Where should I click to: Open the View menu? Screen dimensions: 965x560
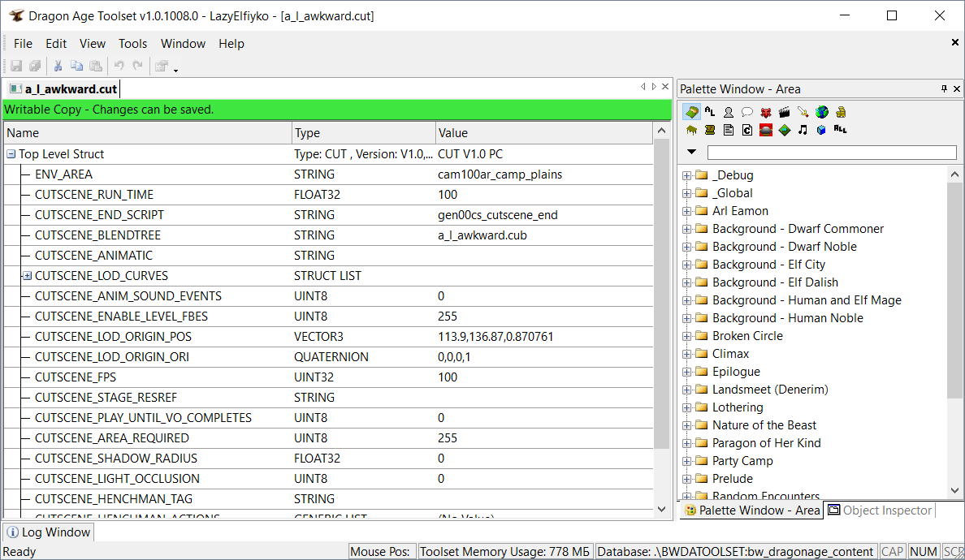click(93, 44)
